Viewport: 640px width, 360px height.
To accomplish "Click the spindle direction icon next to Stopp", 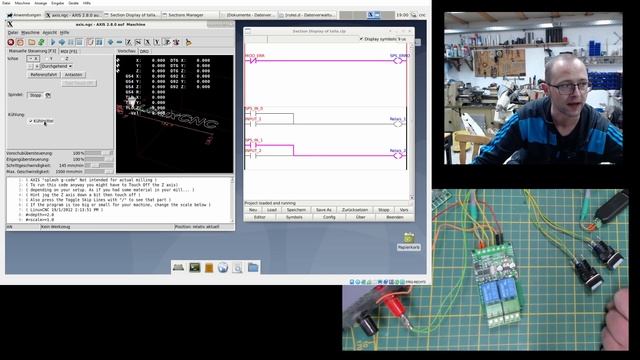I will (48, 95).
